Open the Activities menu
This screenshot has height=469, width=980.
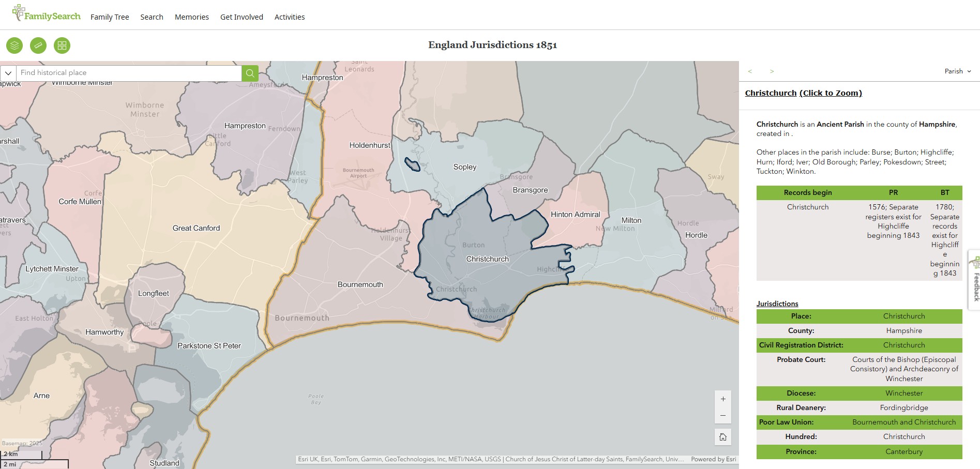(290, 17)
